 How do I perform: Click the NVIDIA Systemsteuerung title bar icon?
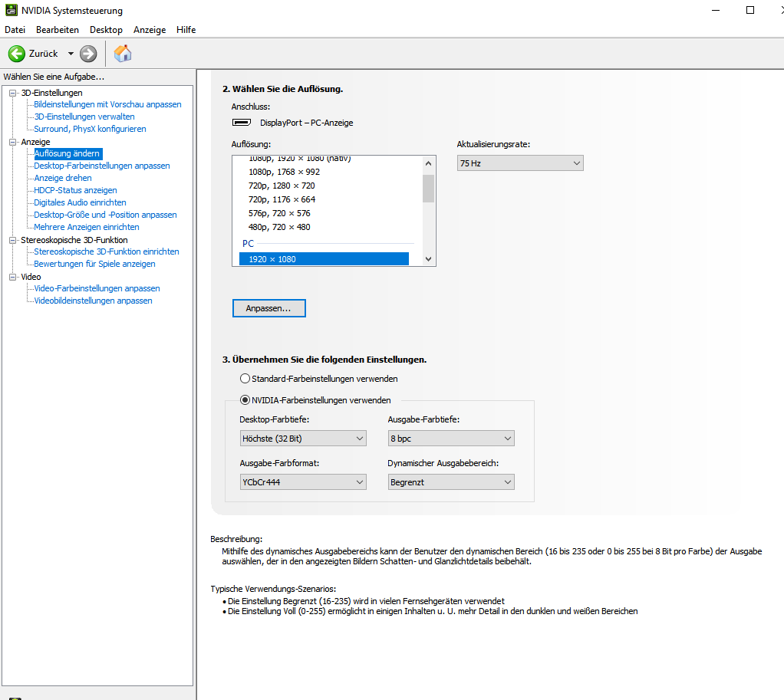11,10
